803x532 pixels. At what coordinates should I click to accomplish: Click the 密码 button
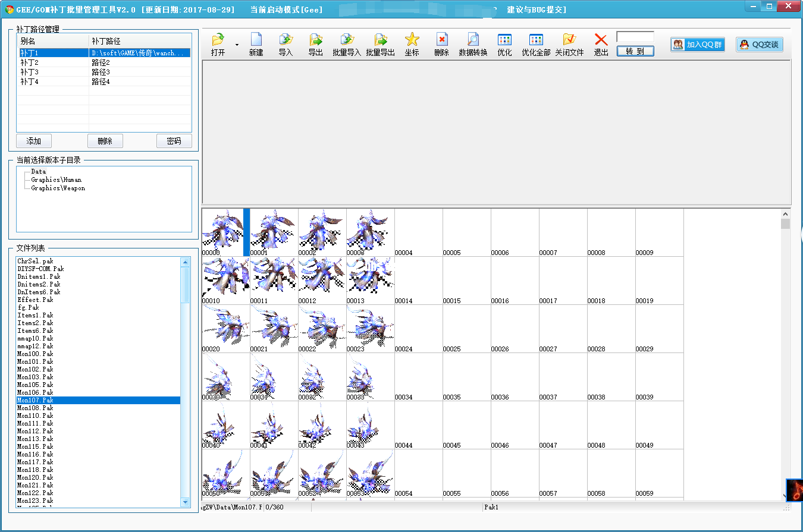tap(174, 141)
